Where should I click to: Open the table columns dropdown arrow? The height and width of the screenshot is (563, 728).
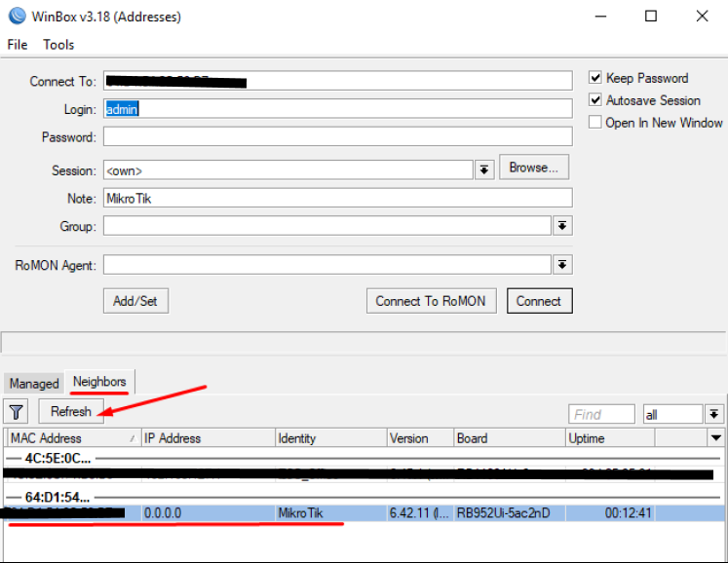click(716, 437)
